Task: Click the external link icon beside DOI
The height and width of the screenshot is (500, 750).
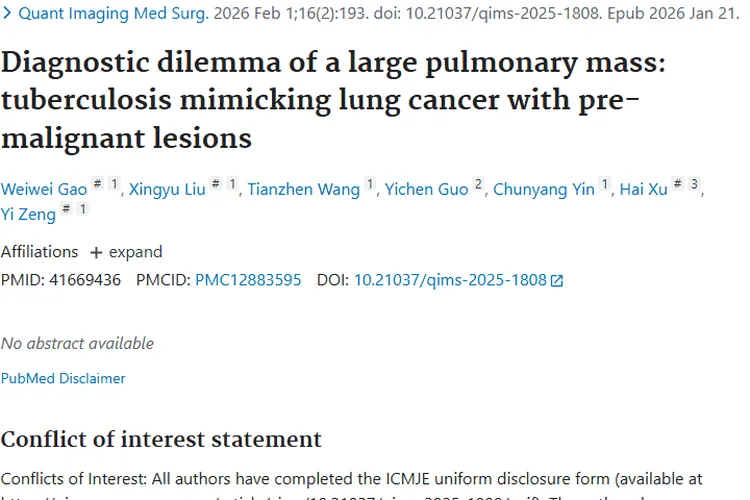Action: (x=557, y=281)
